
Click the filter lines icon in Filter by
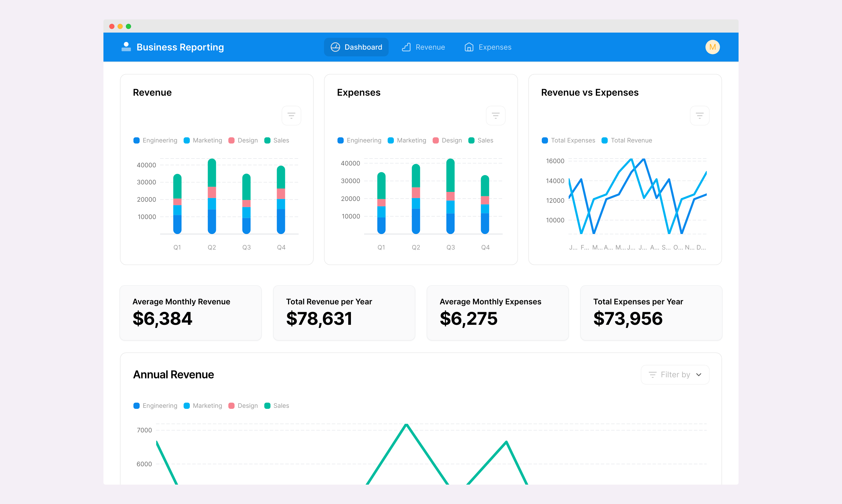tap(652, 375)
